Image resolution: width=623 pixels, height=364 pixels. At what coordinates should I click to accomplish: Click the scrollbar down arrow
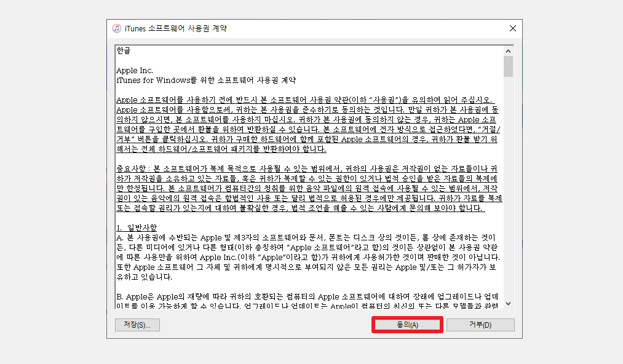[x=508, y=304]
